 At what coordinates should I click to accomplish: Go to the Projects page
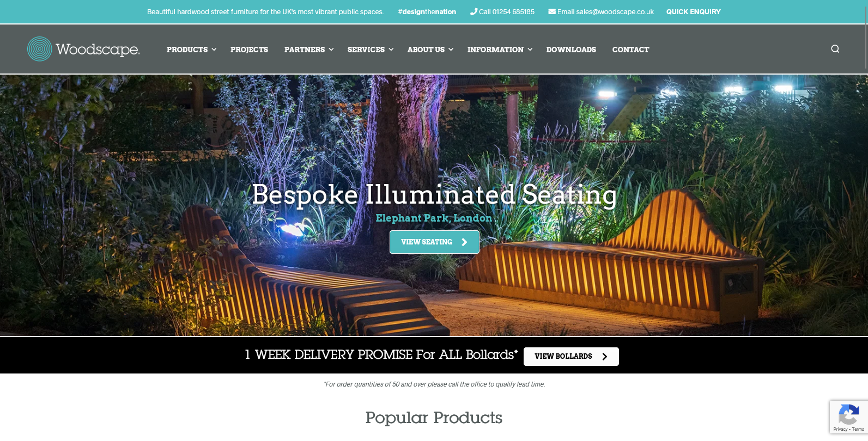click(249, 50)
